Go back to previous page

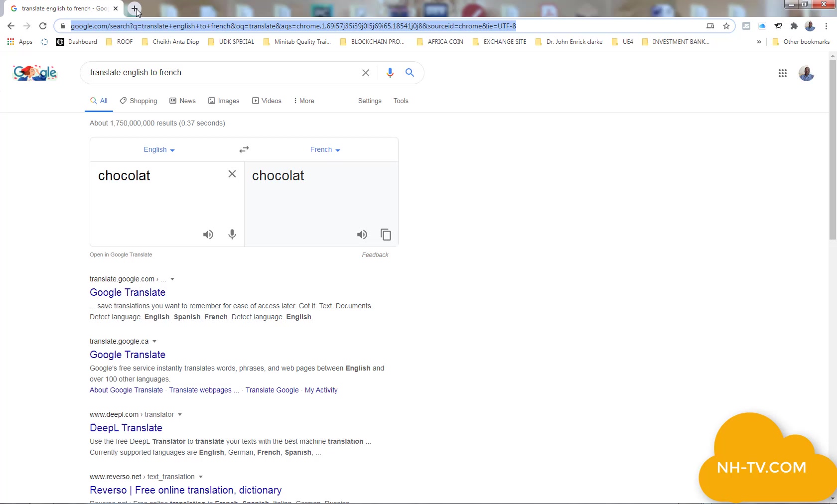pos(11,26)
